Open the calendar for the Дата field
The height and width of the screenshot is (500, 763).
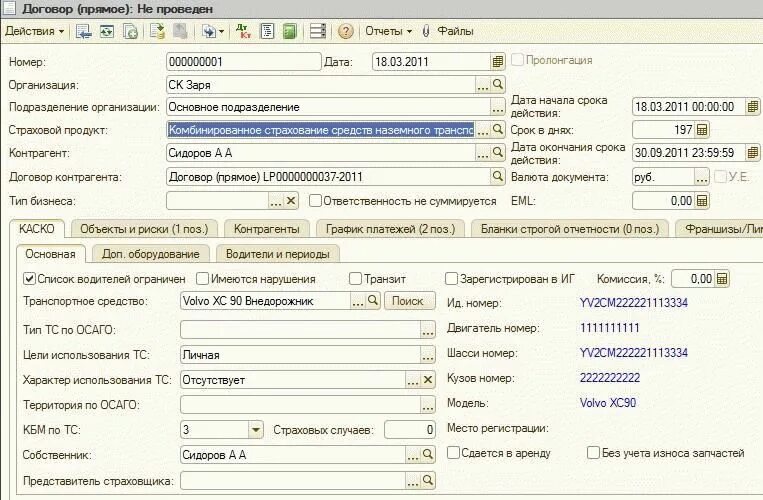point(497,62)
